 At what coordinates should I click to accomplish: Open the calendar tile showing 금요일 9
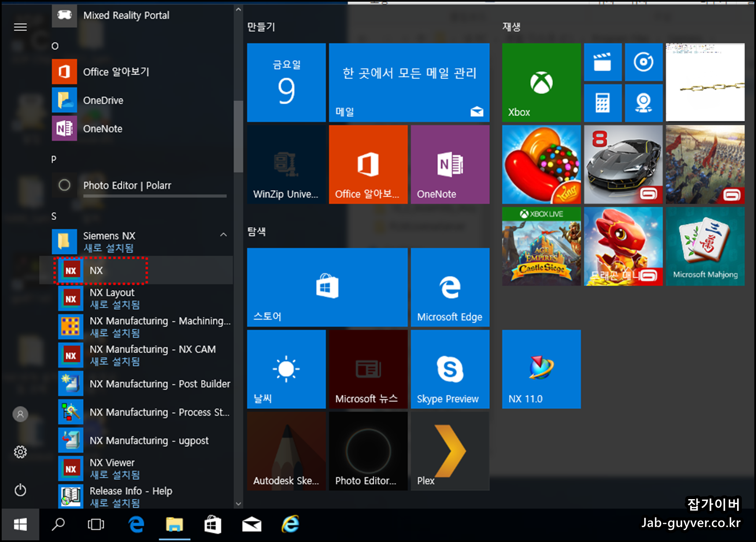[x=286, y=83]
